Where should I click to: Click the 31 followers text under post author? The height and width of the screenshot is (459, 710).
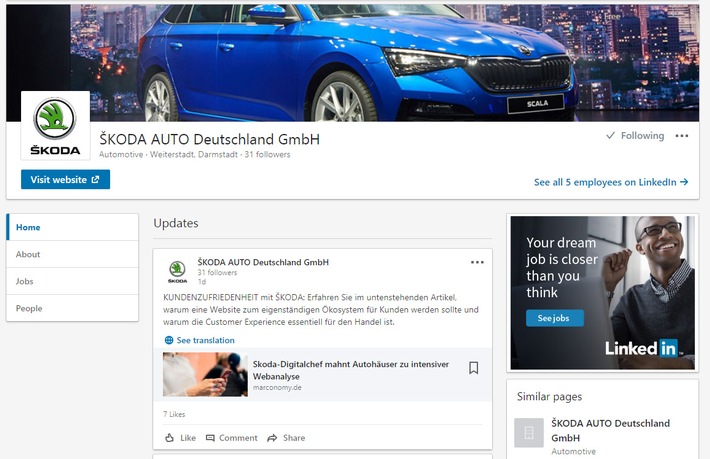click(217, 273)
